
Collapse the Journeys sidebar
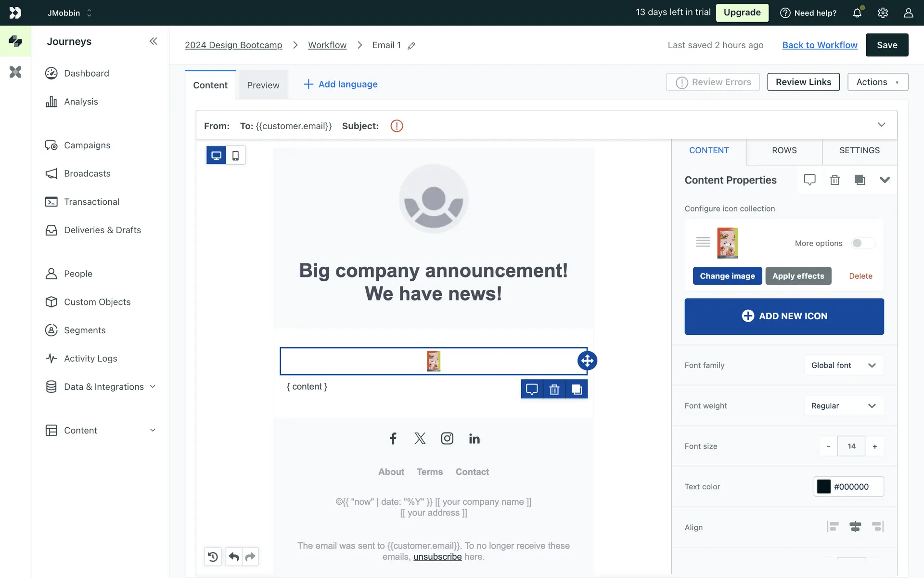153,41
